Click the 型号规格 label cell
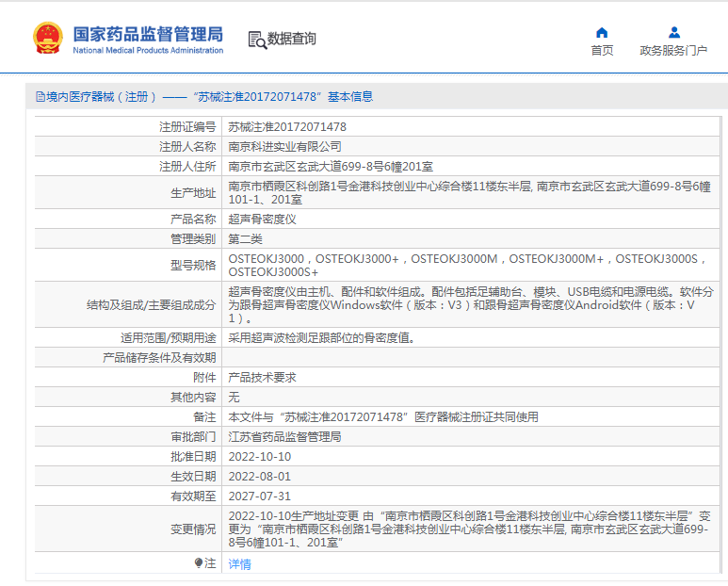Viewport: 728px width, 586px height. (x=128, y=265)
